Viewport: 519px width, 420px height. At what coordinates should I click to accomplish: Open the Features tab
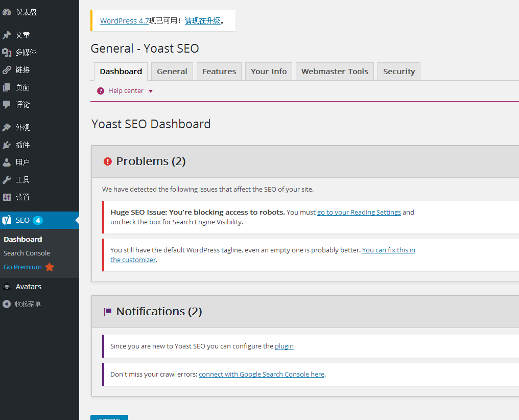coord(219,72)
